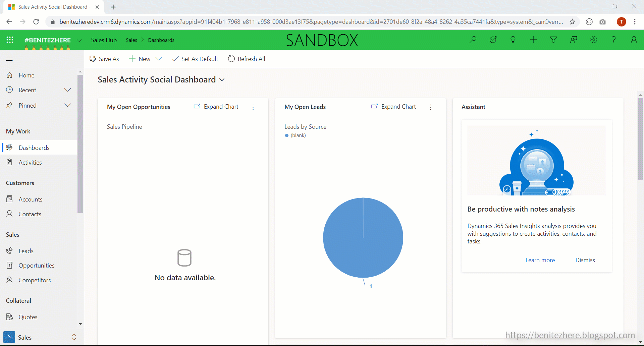Go to Home in the site map
The image size is (644, 346).
(39, 75)
